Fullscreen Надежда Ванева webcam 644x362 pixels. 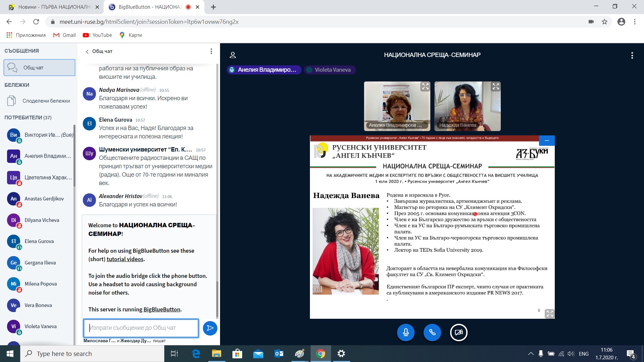coord(495,87)
